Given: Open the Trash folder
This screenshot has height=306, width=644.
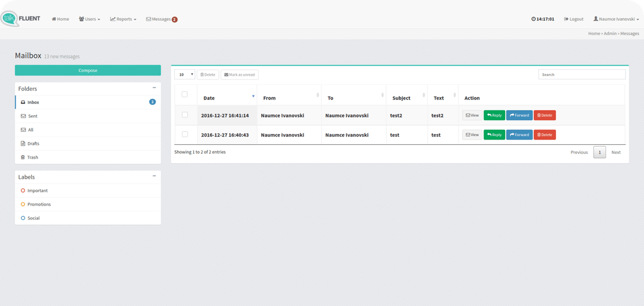Looking at the screenshot, I should 32,157.
